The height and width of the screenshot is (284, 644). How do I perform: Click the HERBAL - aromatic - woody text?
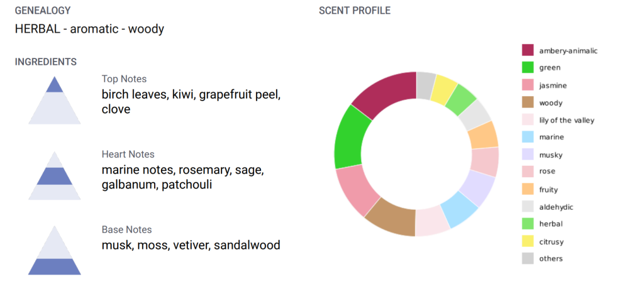tap(89, 29)
